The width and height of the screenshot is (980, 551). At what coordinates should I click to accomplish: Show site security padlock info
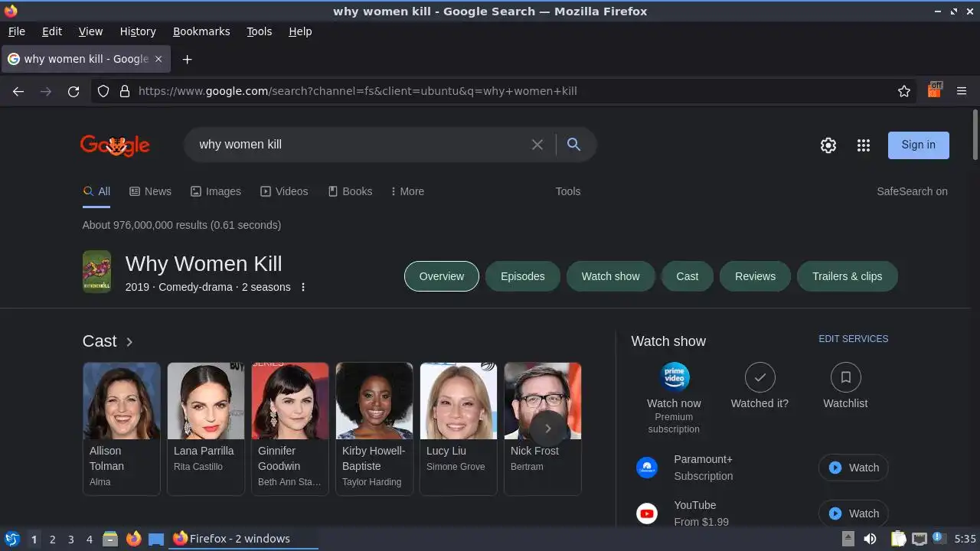(x=125, y=91)
